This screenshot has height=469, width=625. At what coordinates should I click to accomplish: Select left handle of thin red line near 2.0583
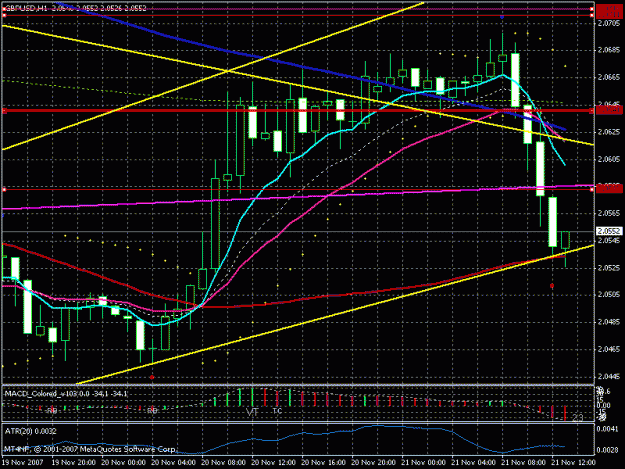(x=4, y=190)
